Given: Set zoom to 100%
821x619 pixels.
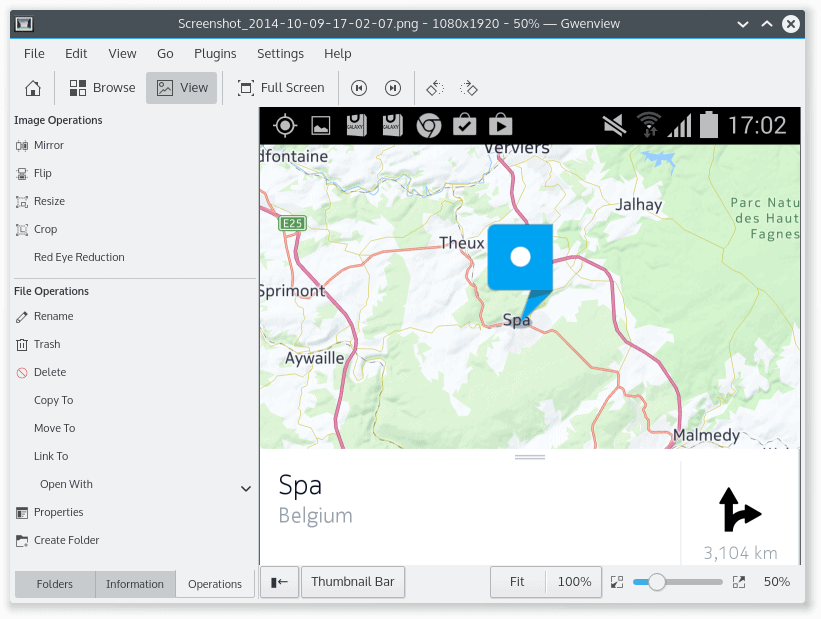Looking at the screenshot, I should [574, 582].
